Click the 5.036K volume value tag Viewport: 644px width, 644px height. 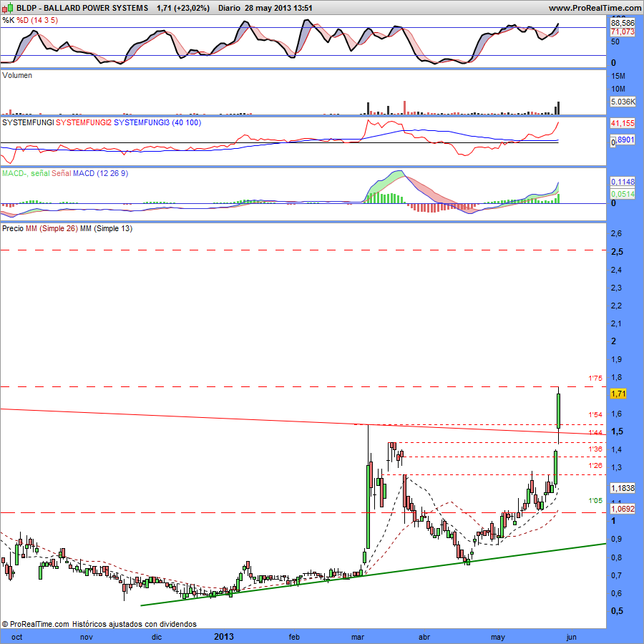(623, 102)
